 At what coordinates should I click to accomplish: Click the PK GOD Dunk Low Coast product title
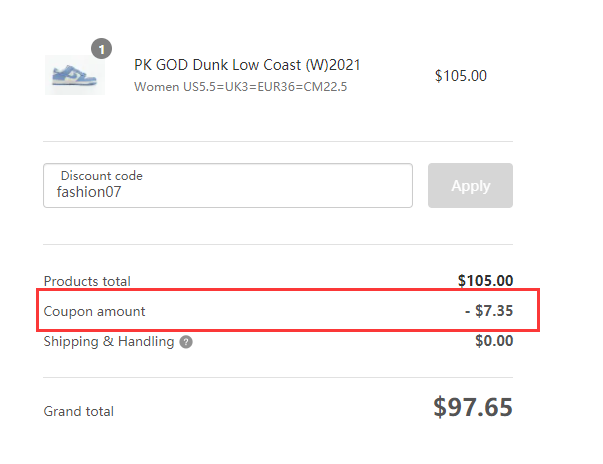(x=247, y=65)
